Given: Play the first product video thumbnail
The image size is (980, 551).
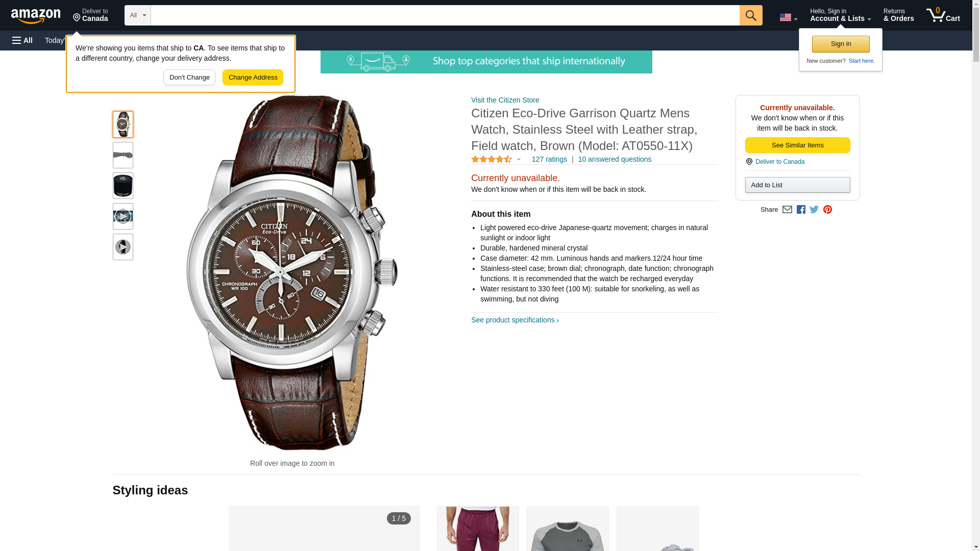Looking at the screenshot, I should click(123, 216).
